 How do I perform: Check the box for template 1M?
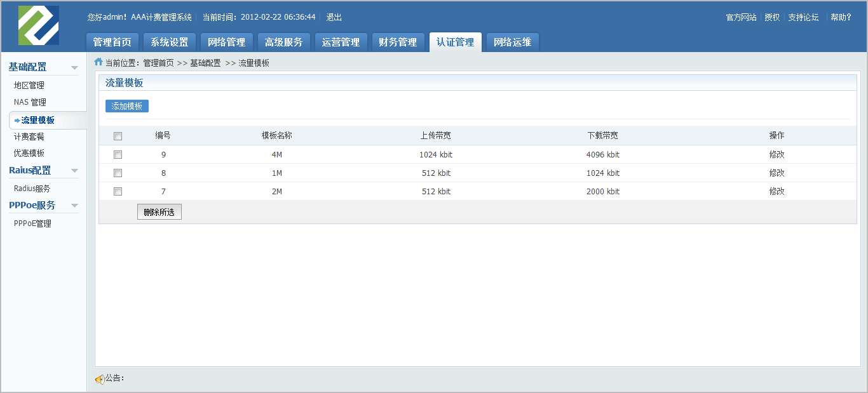[x=118, y=173]
